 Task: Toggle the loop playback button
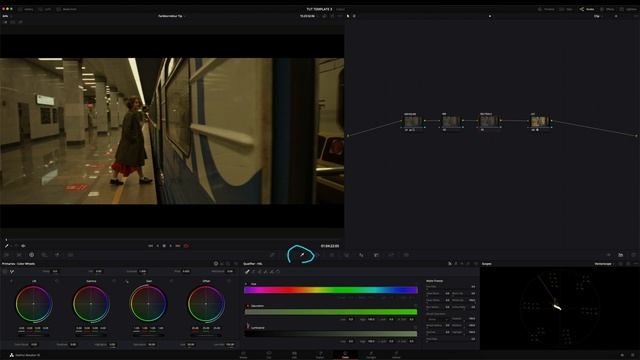pyautogui.click(x=186, y=246)
